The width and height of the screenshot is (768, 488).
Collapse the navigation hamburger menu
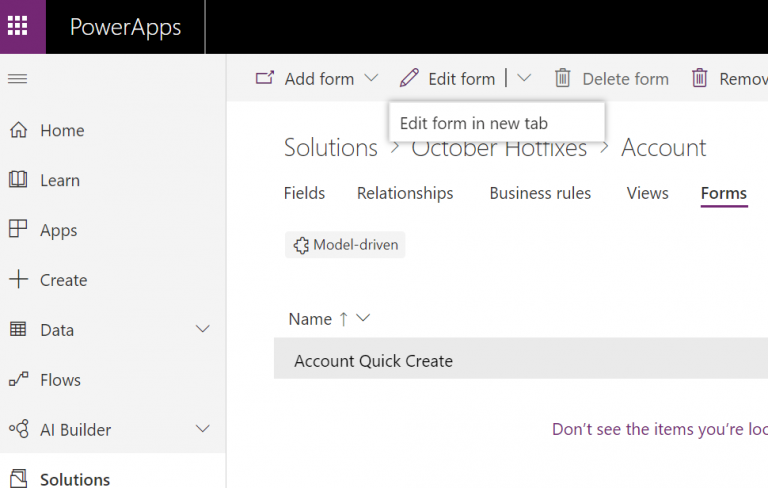click(x=18, y=78)
